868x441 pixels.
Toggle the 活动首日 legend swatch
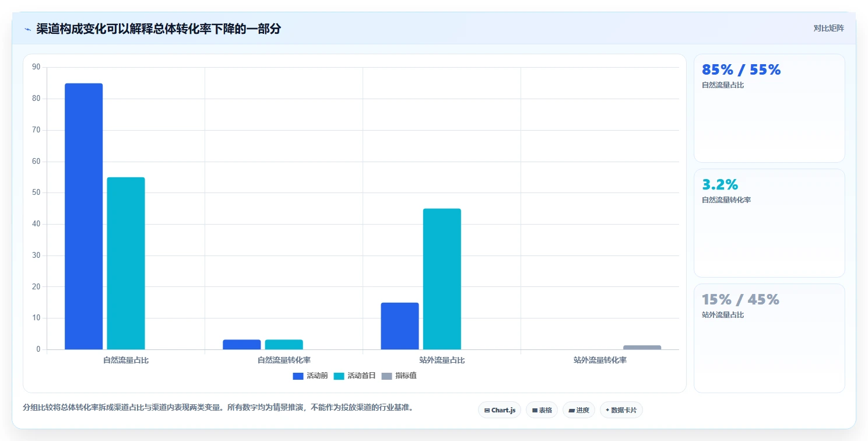(339, 376)
